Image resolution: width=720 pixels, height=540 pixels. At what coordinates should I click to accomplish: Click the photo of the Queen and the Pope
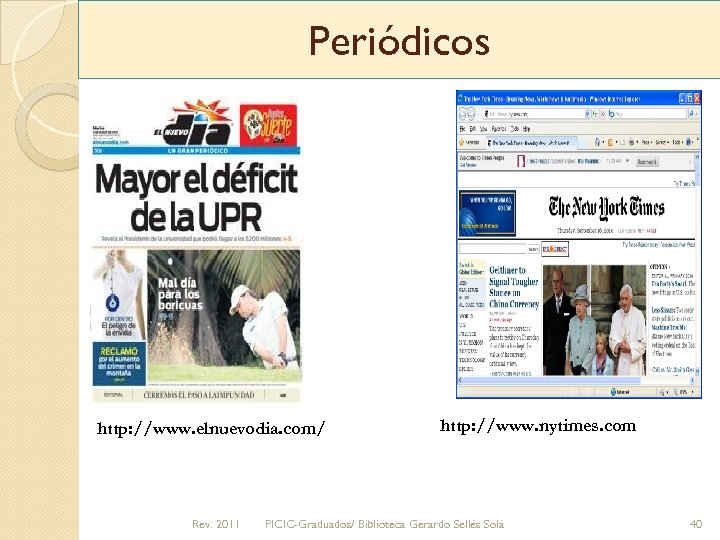pos(594,320)
